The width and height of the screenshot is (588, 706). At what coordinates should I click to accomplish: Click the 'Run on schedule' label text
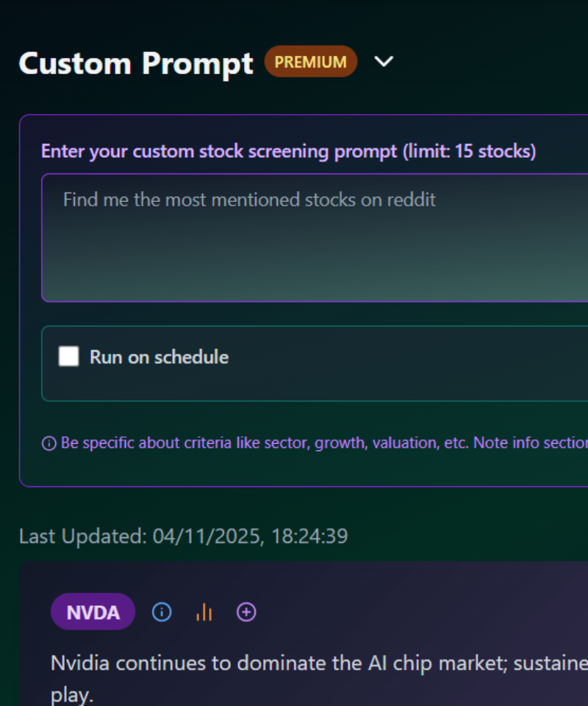coord(159,357)
